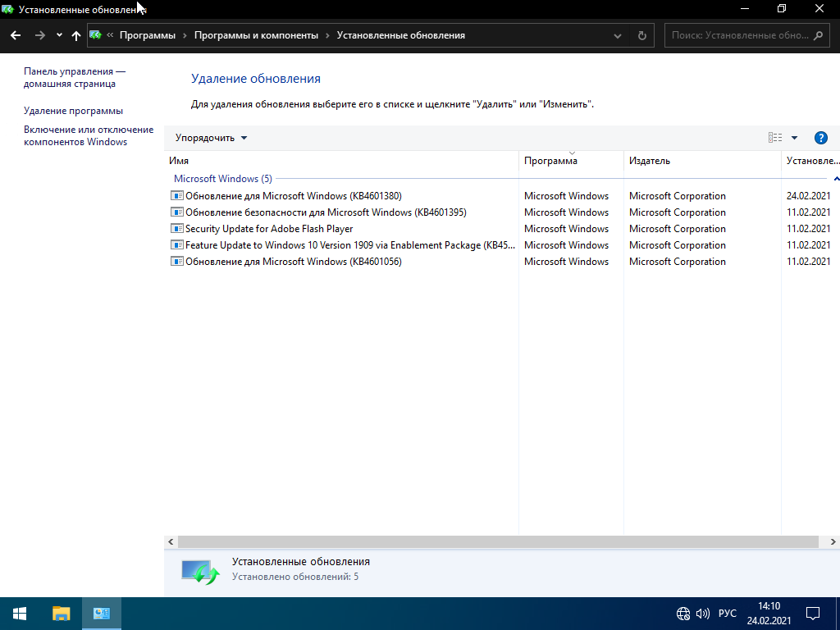This screenshot has height=630, width=840.
Task: Click the Back navigation arrow
Action: click(x=15, y=35)
